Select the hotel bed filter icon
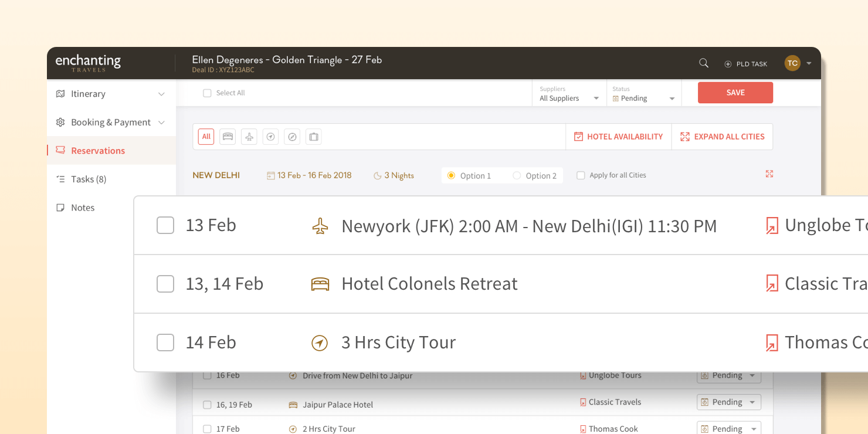 pos(228,137)
